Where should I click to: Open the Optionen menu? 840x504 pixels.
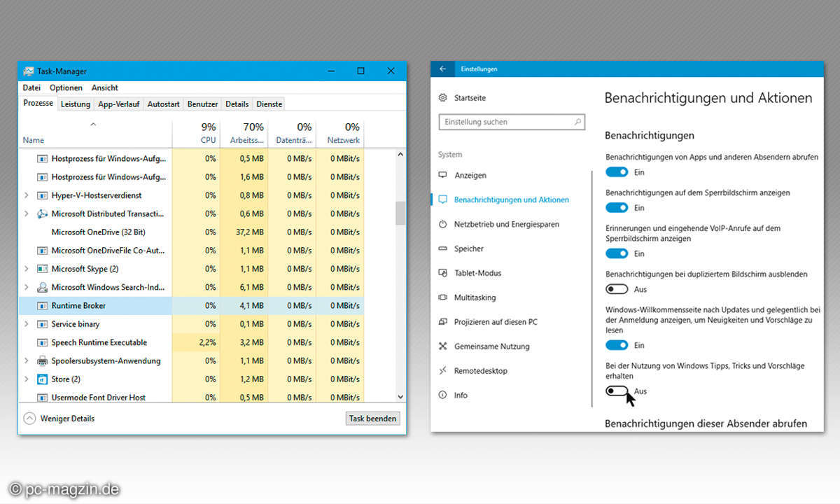[66, 87]
